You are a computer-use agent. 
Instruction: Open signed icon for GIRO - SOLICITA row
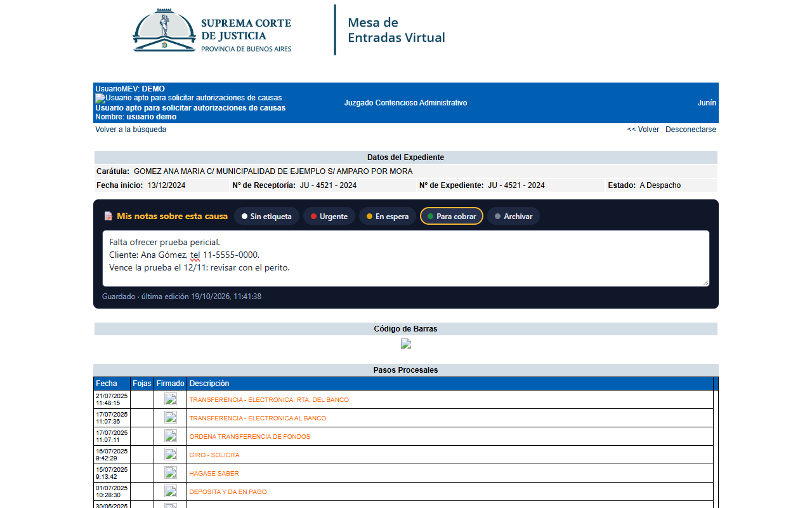171,455
